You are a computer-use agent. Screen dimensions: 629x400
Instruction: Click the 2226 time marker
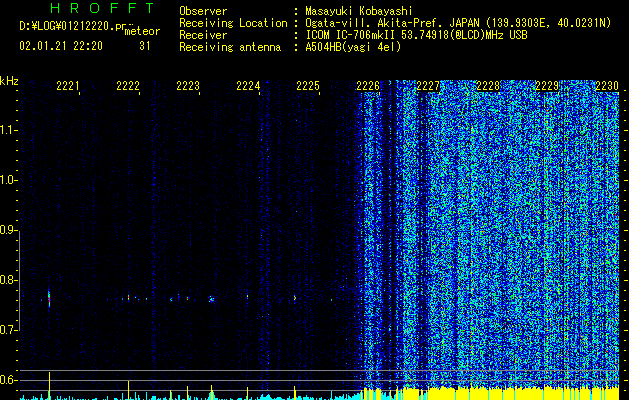coord(368,86)
